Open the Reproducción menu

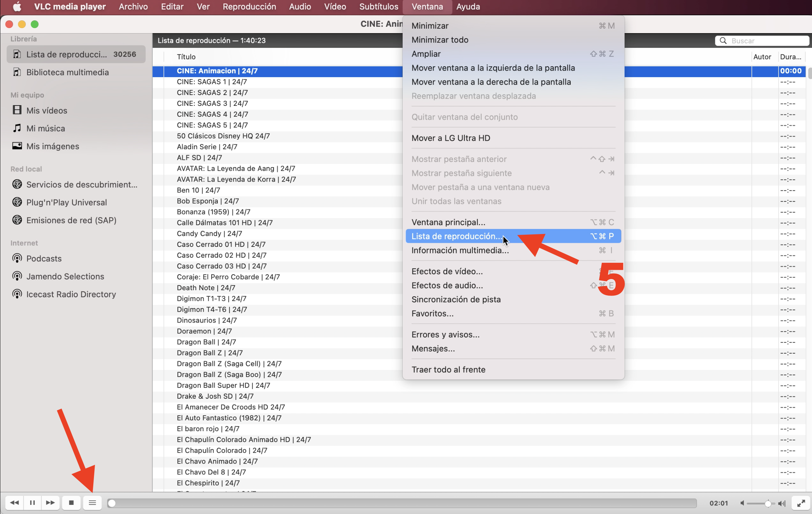pos(249,7)
